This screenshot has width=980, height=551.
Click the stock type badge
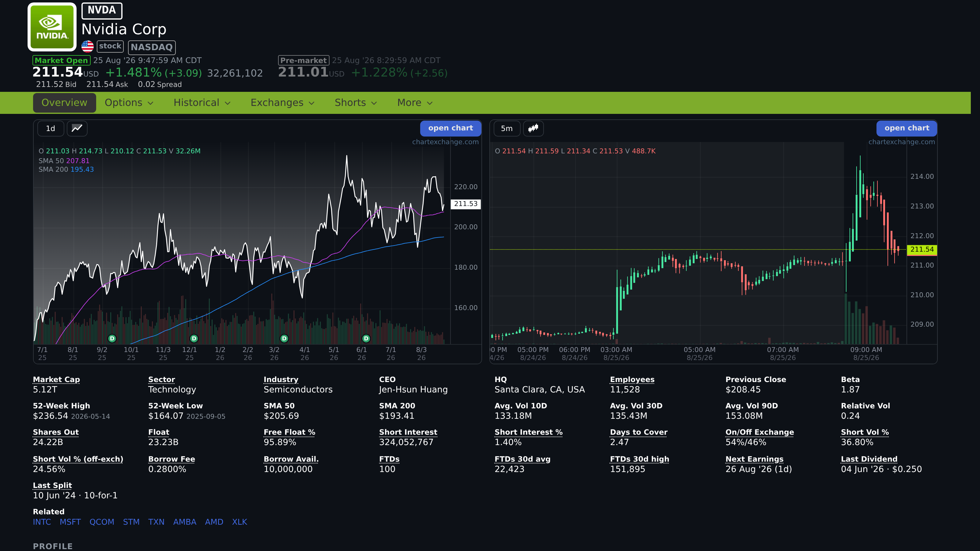pyautogui.click(x=110, y=46)
